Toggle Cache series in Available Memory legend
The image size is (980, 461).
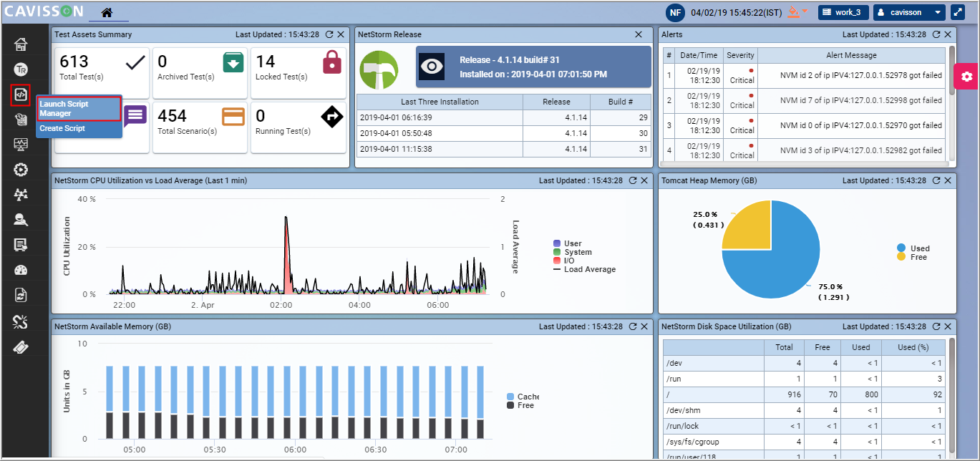click(x=522, y=397)
